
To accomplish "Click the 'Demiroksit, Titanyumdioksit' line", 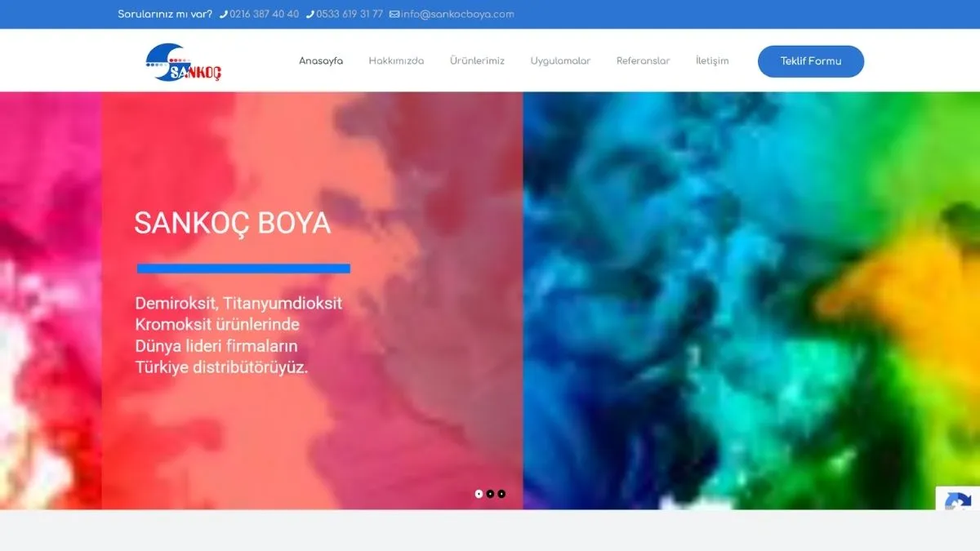I will (x=238, y=304).
